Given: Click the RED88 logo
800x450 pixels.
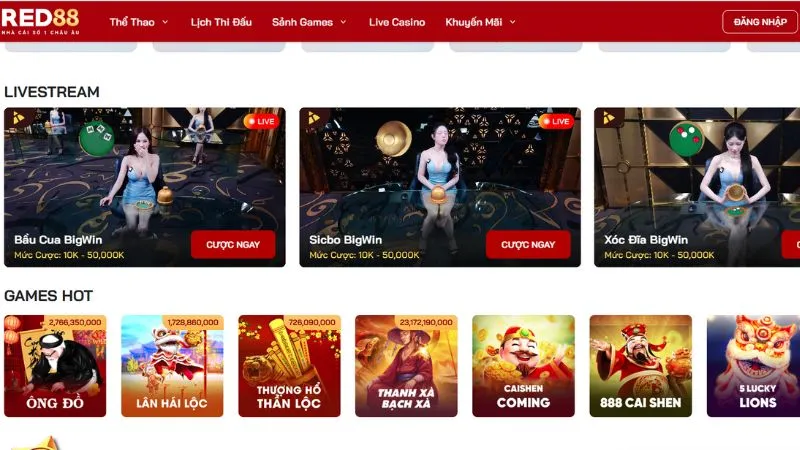Looking at the screenshot, I should [40, 20].
